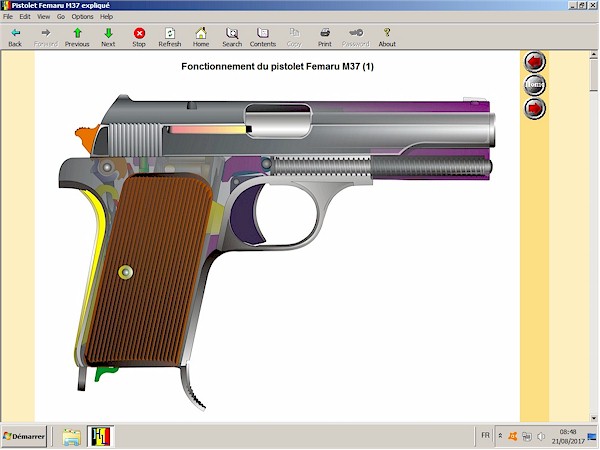
Task: Click the FR language indicator
Action: (485, 435)
